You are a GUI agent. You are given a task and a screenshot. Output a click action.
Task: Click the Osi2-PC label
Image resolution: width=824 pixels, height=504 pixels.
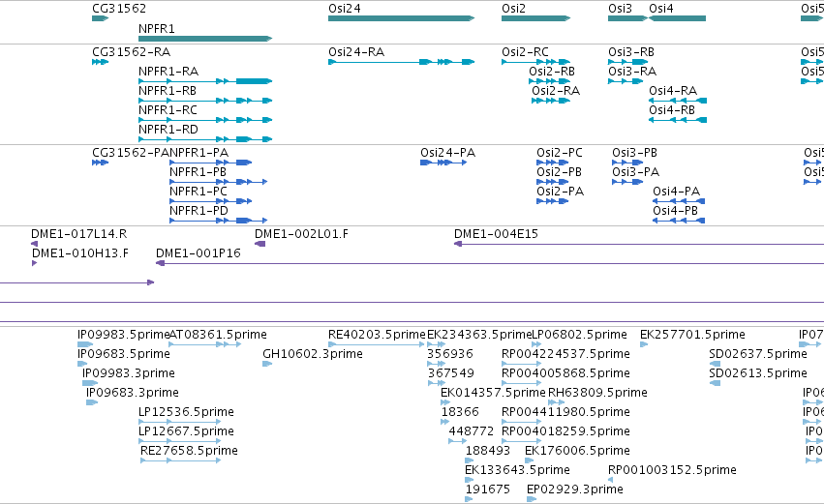pyautogui.click(x=559, y=153)
